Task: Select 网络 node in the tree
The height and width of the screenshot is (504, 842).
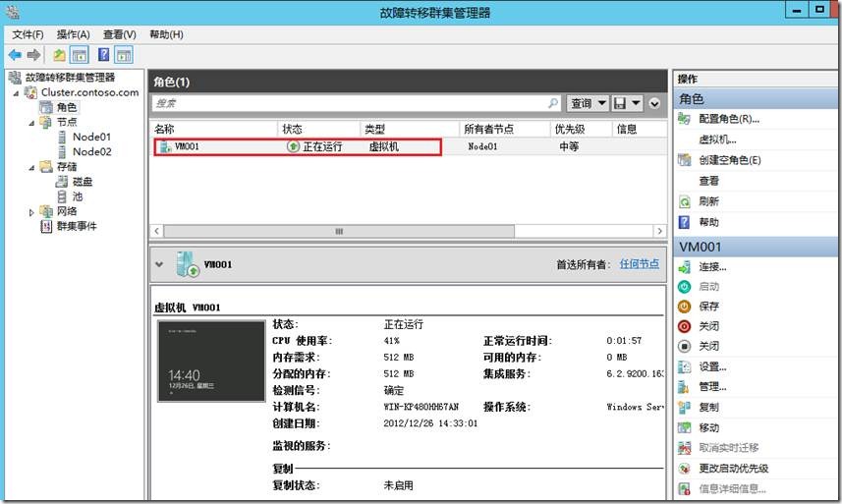Action: tap(67, 211)
